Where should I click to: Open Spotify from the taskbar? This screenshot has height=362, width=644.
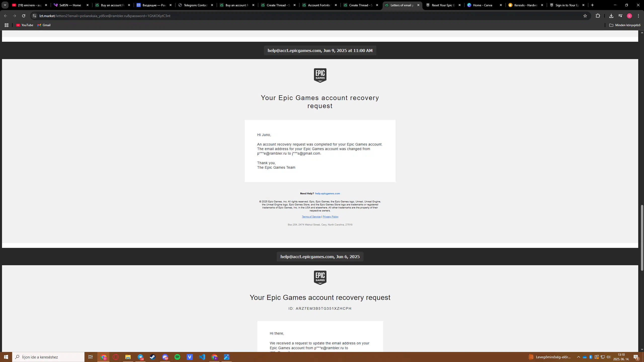177,357
